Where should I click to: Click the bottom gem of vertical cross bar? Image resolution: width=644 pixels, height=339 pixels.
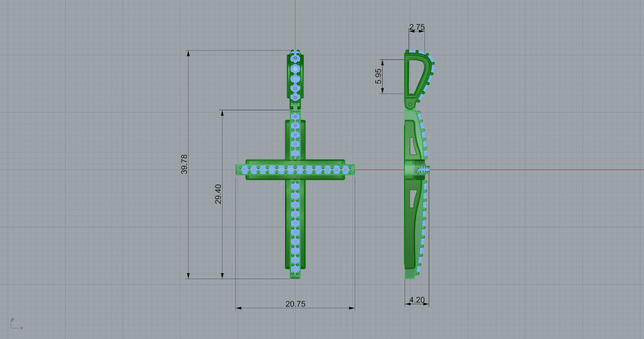tap(295, 269)
